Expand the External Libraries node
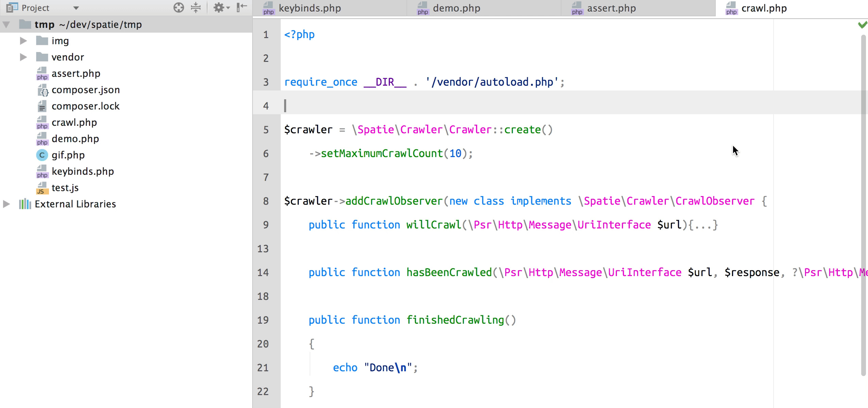Image resolution: width=868 pixels, height=408 pixels. coord(6,204)
